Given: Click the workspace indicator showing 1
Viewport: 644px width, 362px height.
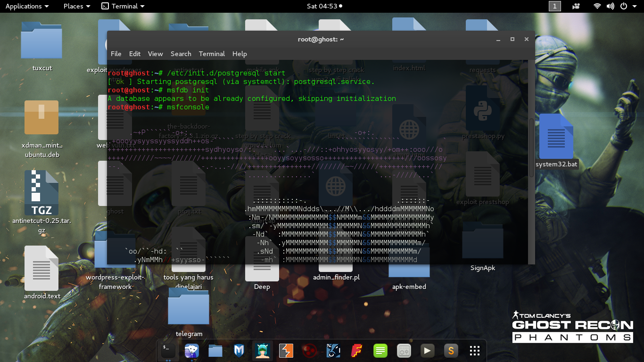Looking at the screenshot, I should (x=555, y=6).
